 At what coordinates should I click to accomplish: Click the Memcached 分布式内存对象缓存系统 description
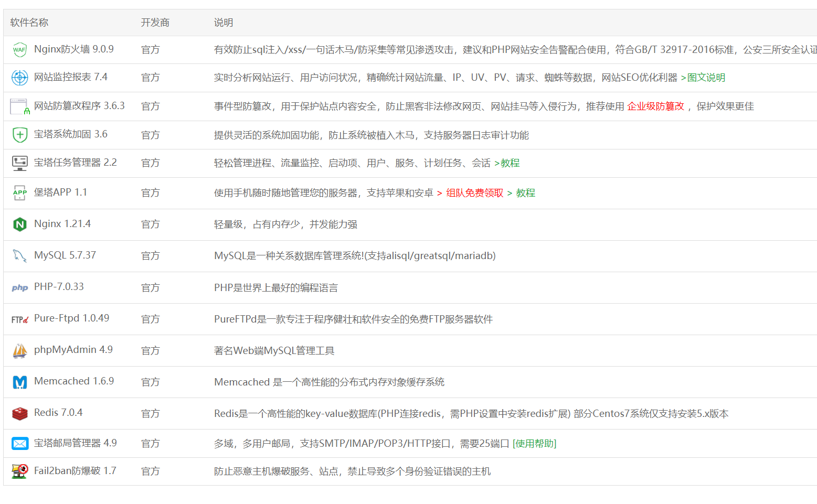[329, 382]
